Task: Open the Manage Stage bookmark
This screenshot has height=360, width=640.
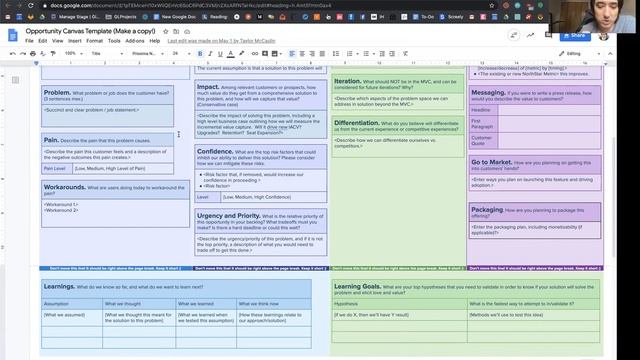Action: point(75,17)
